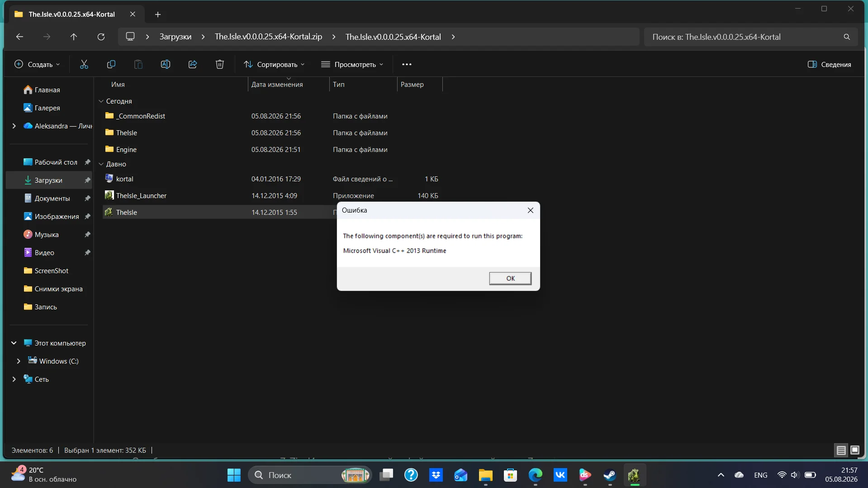
Task: Open Steam from the taskbar
Action: 610,475
